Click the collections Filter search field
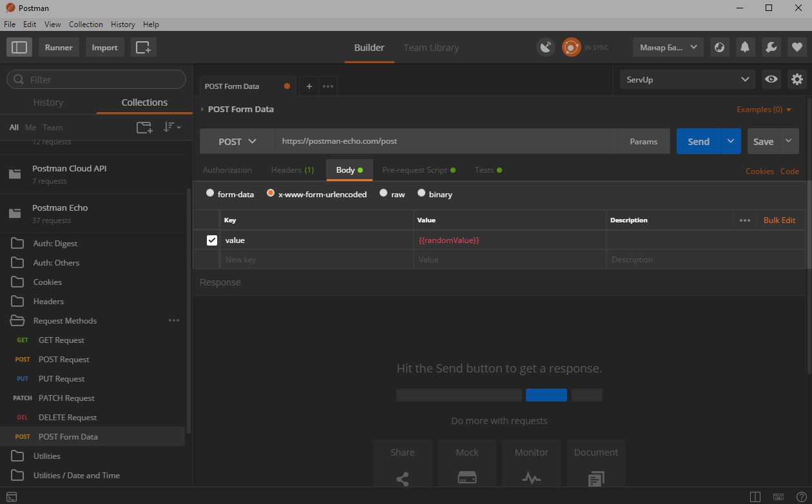 pyautogui.click(x=96, y=79)
